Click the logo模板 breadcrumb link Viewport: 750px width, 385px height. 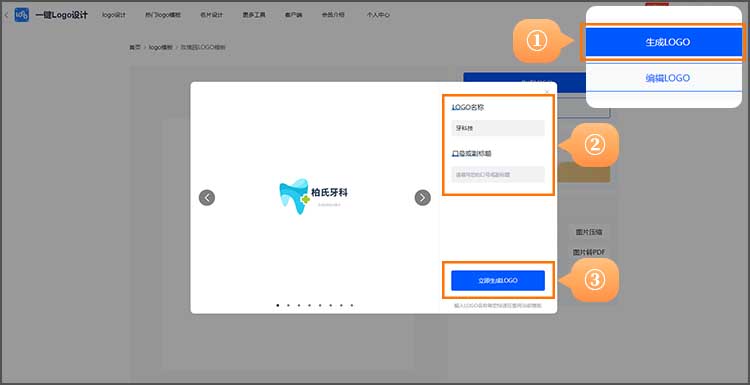click(x=160, y=47)
